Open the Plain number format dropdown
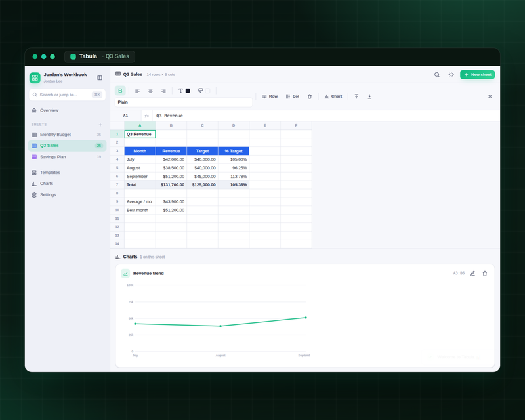This screenshot has width=525, height=420. coord(184,102)
